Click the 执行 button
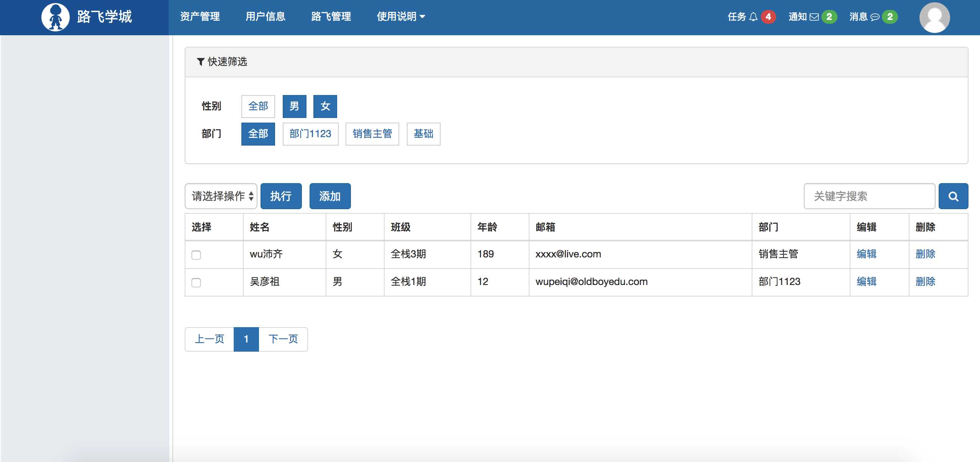Image resolution: width=980 pixels, height=462 pixels. [281, 196]
